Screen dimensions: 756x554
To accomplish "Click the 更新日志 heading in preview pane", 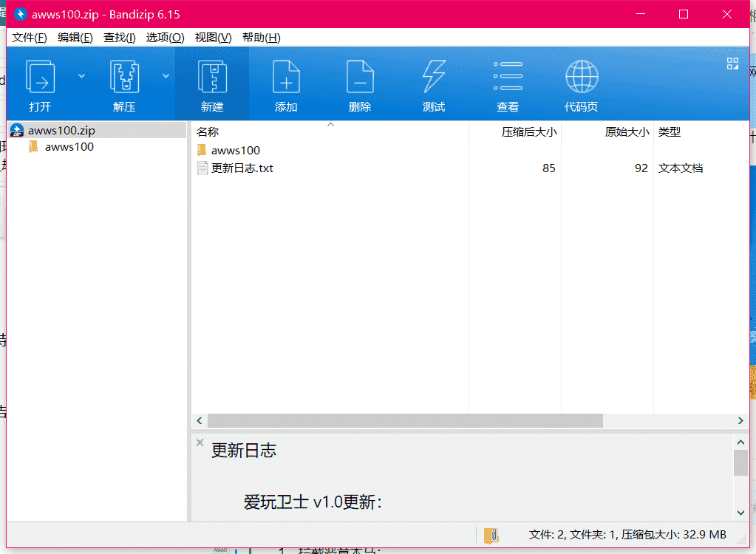I will [x=244, y=451].
